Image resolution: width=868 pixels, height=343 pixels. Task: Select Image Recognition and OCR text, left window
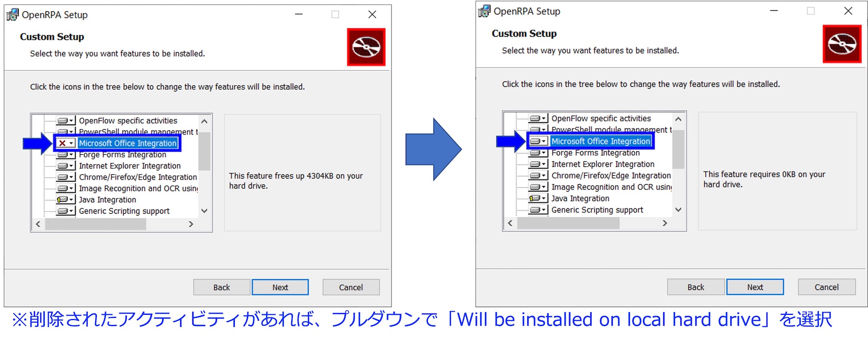click(138, 188)
